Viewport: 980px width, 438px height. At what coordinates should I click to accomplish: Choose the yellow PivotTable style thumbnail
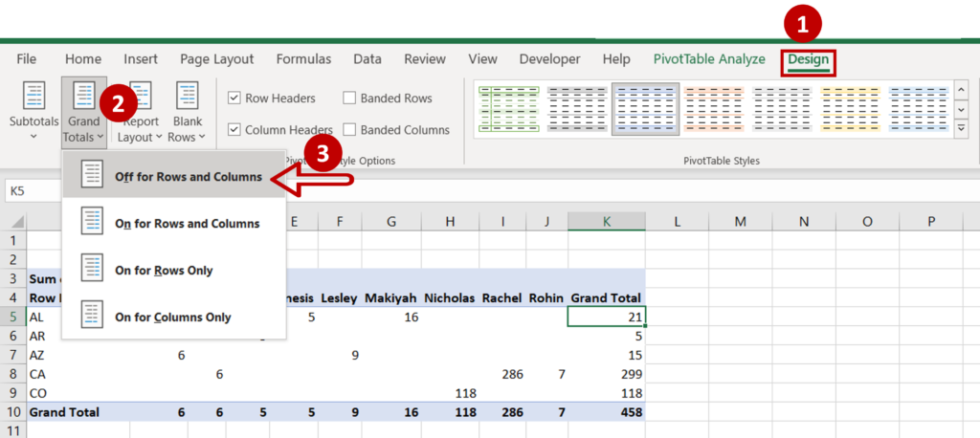850,108
